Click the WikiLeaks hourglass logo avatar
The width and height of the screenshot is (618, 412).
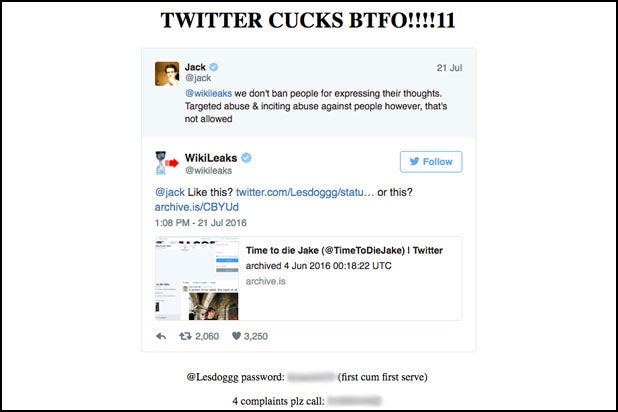167,163
